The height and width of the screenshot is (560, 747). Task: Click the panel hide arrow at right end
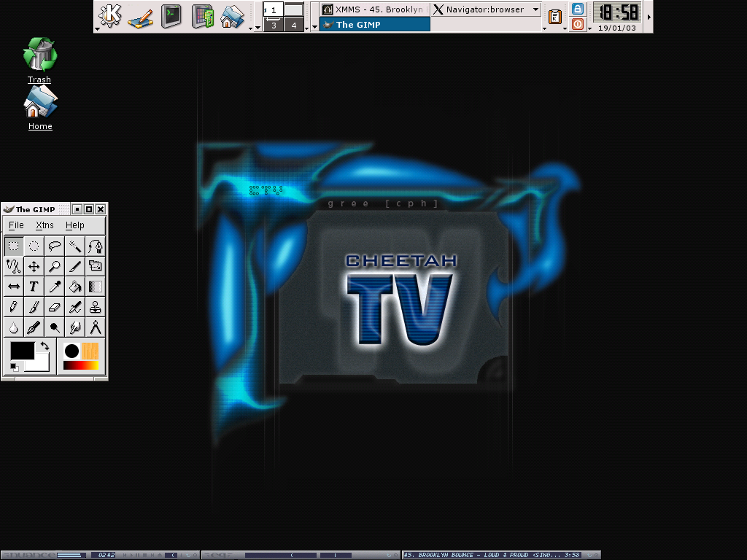click(649, 17)
